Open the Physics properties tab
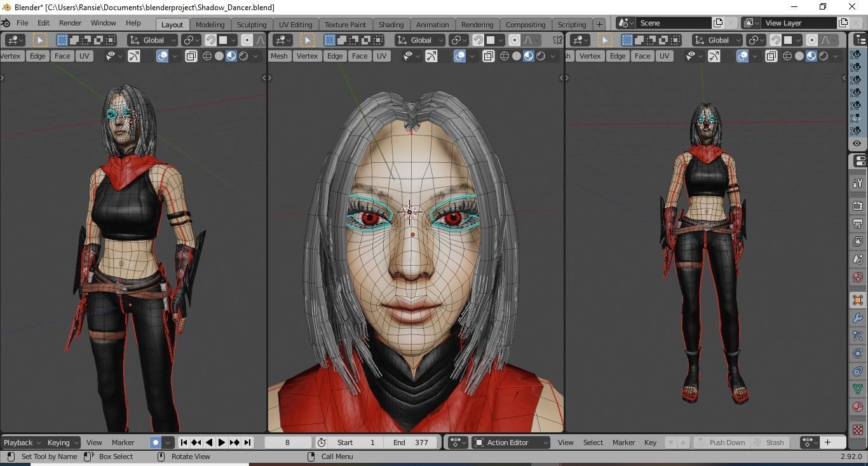The width and height of the screenshot is (868, 466). [x=858, y=353]
